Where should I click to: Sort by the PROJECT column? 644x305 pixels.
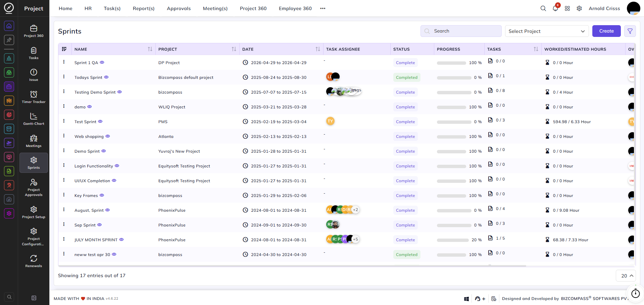pos(234,49)
